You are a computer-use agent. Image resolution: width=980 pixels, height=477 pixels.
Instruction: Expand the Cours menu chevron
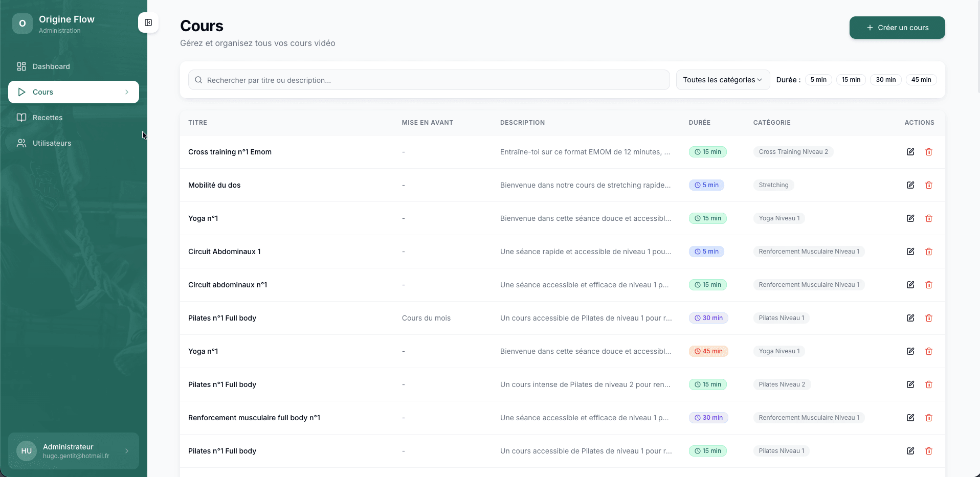(x=127, y=92)
